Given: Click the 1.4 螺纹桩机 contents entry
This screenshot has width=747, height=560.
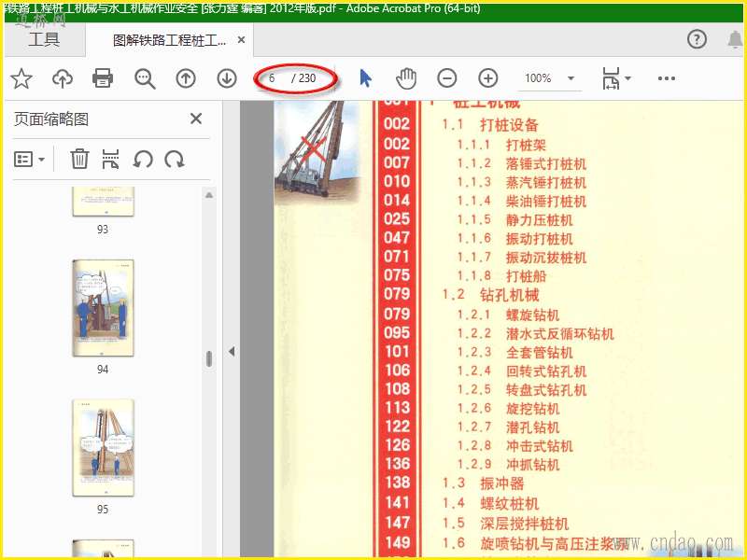Looking at the screenshot, I should pos(490,503).
